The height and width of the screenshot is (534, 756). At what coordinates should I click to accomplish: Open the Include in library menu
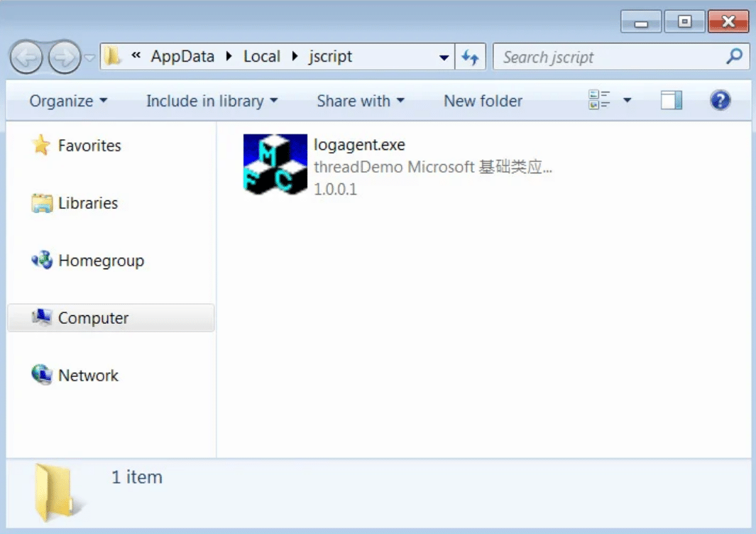(x=212, y=101)
